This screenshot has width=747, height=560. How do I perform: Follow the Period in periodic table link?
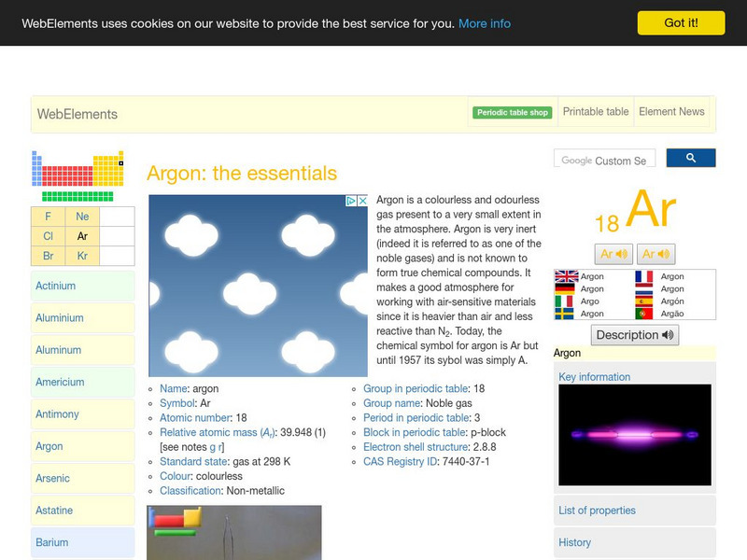tap(416, 418)
